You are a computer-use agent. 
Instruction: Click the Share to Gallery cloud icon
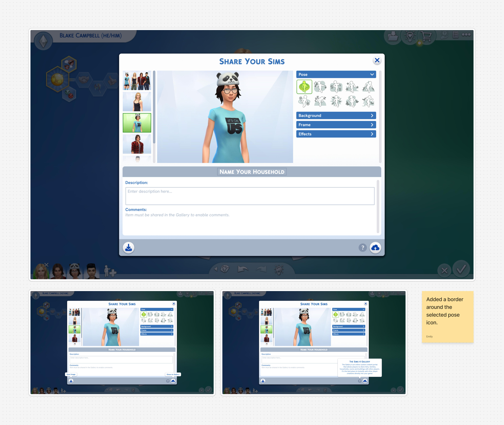[x=375, y=247]
